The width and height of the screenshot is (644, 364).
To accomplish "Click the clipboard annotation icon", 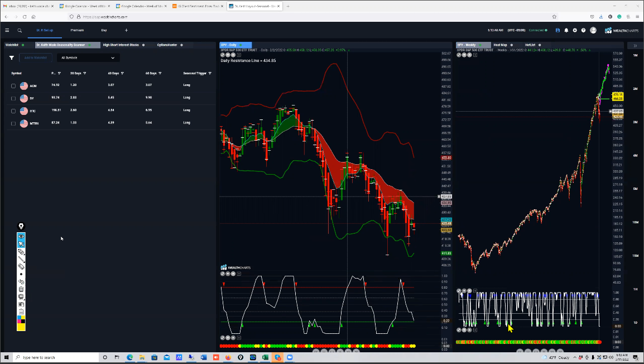I will point(21,312).
